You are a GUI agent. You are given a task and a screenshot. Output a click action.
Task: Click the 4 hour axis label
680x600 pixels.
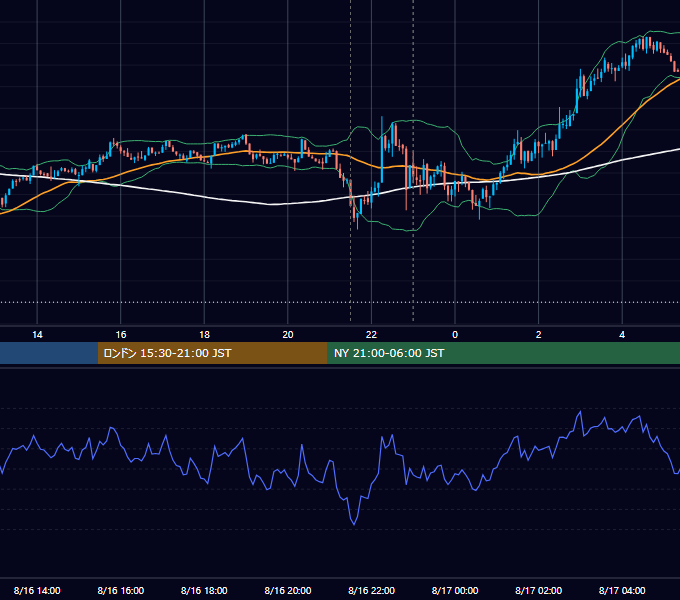622,335
